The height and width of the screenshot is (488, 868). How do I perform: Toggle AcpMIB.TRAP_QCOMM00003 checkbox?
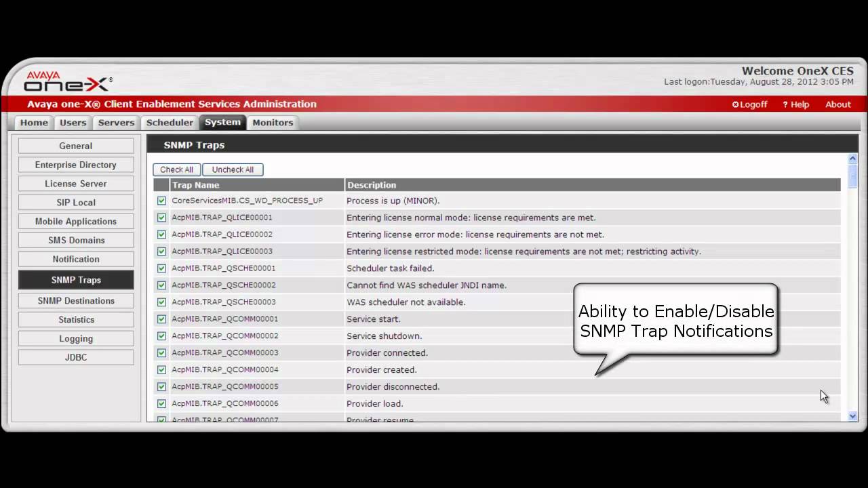point(161,353)
